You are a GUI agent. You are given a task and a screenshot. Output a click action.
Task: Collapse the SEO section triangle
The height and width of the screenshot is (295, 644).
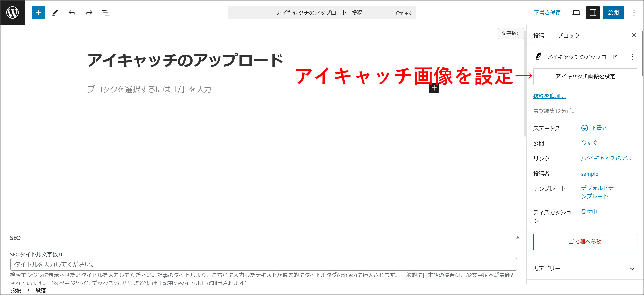pos(518,237)
